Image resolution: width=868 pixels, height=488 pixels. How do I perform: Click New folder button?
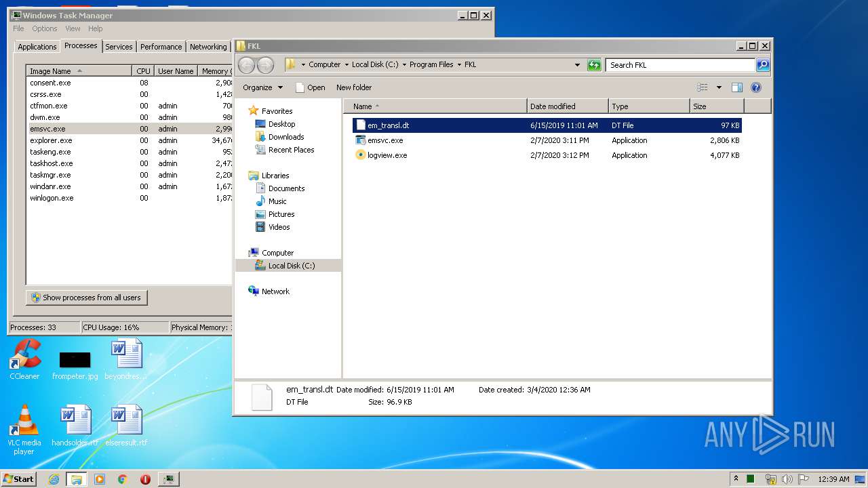point(354,87)
